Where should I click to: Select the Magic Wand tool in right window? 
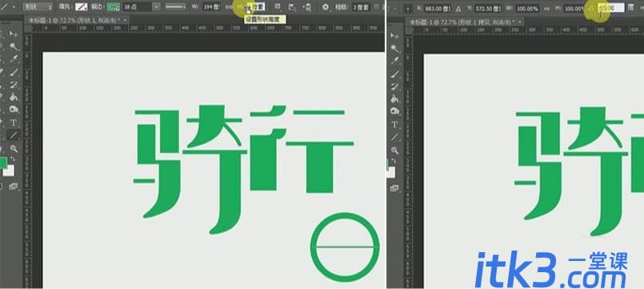(395, 49)
